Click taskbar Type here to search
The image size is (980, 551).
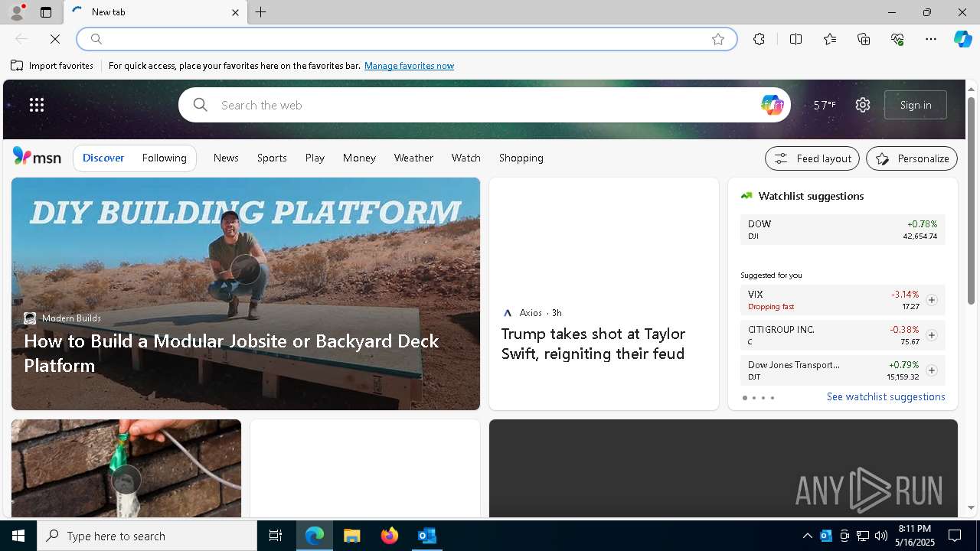(x=147, y=536)
